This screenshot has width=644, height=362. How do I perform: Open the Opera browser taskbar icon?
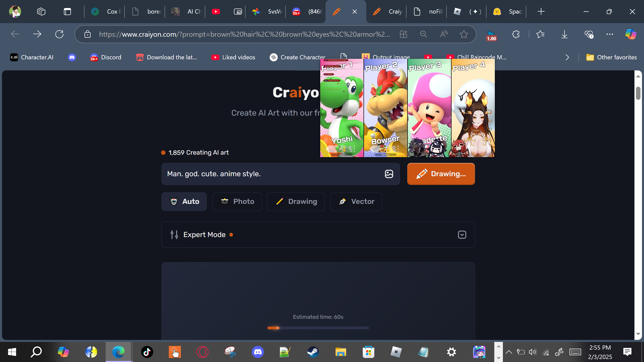(203, 352)
